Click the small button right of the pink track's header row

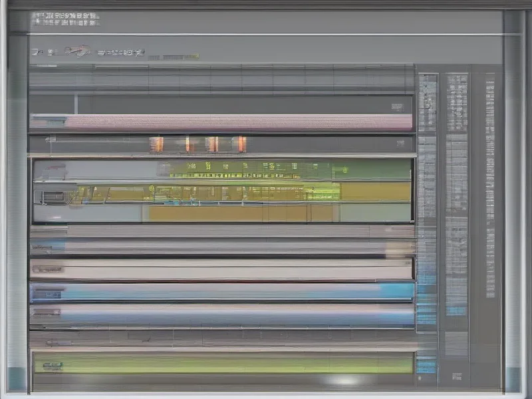(x=398, y=107)
